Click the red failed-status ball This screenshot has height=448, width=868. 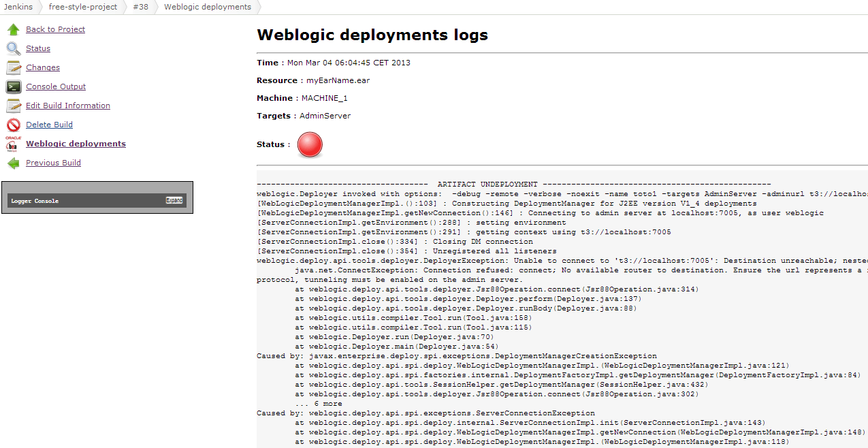point(309,144)
